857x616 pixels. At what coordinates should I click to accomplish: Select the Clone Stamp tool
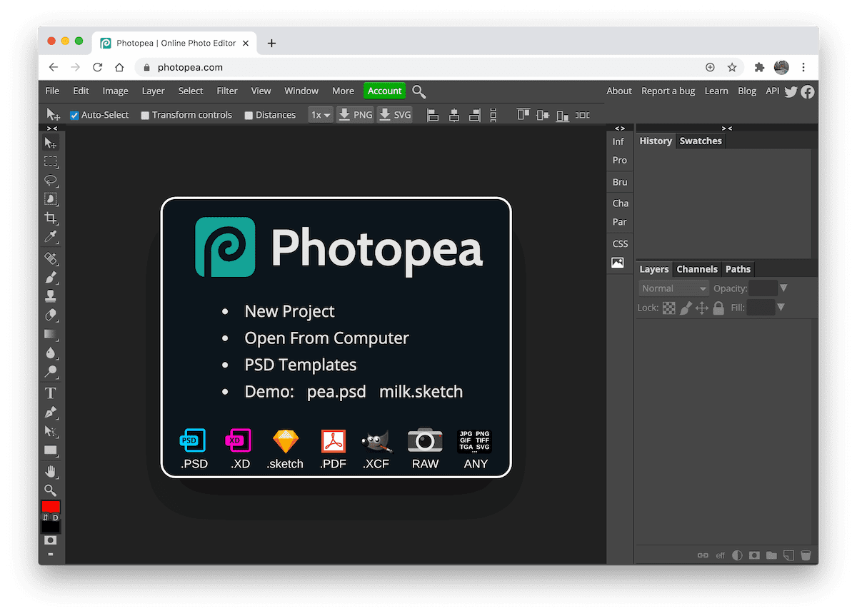[x=51, y=296]
